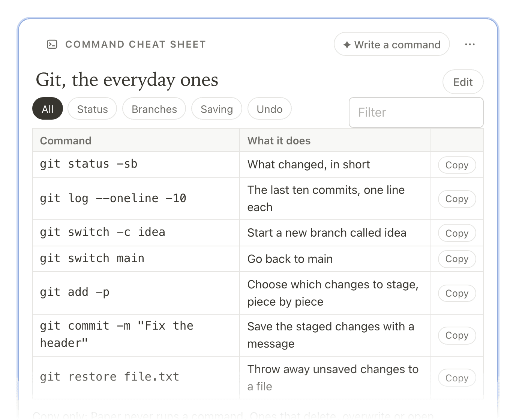
Task: Click the Command column header
Action: click(x=136, y=141)
